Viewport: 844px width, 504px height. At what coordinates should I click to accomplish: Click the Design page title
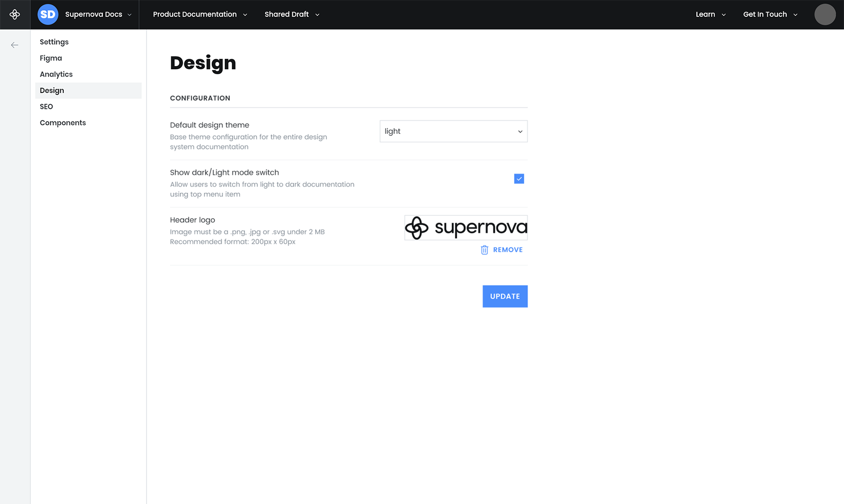[203, 63]
